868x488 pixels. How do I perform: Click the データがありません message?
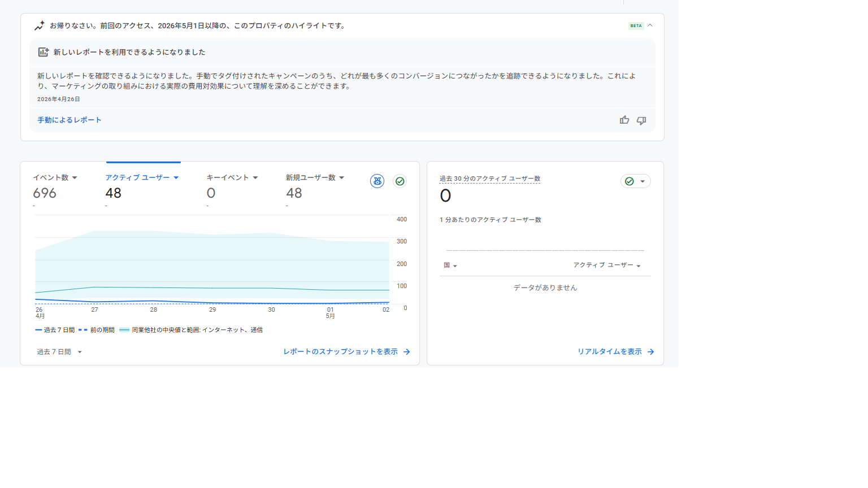click(x=545, y=287)
